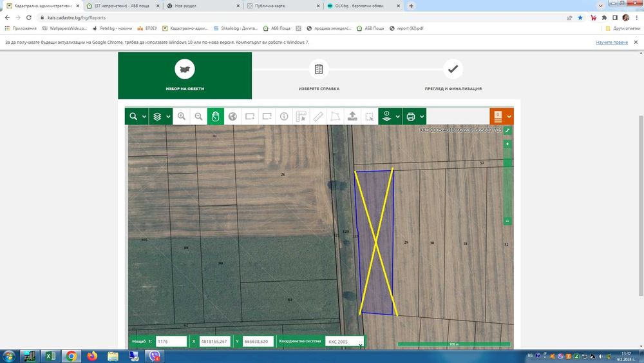Click the Y coordinate input field

coord(258,342)
